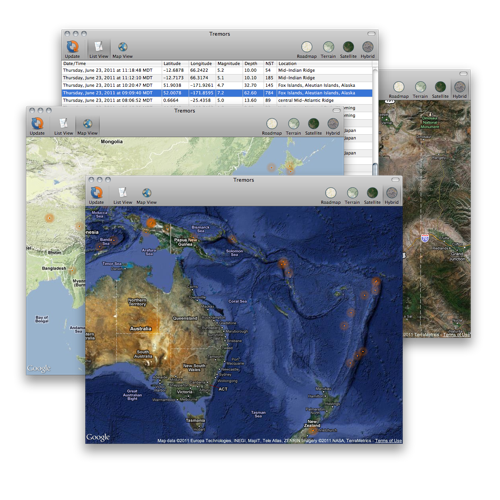The width and height of the screenshot is (500, 500).
Task: Select the highlighted 7.2 magnitude Fox Islands row
Action: click(x=217, y=93)
